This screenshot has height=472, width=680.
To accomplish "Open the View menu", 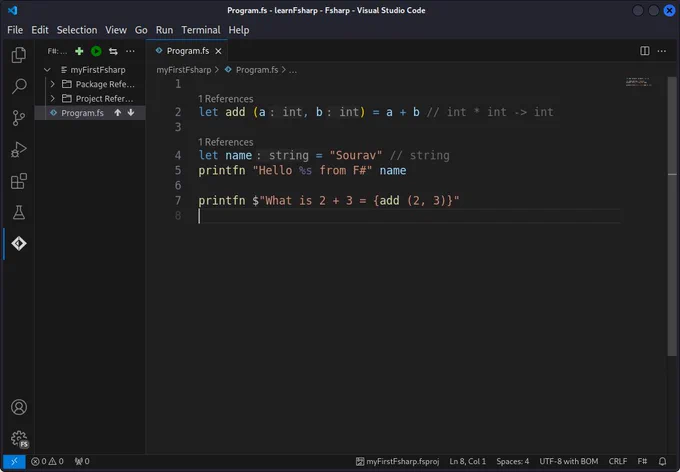I will (x=116, y=30).
